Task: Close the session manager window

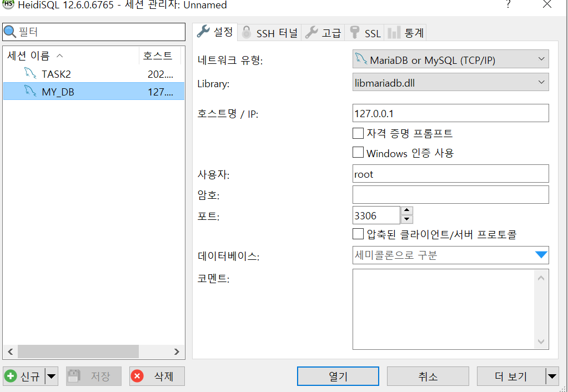Action: click(547, 4)
